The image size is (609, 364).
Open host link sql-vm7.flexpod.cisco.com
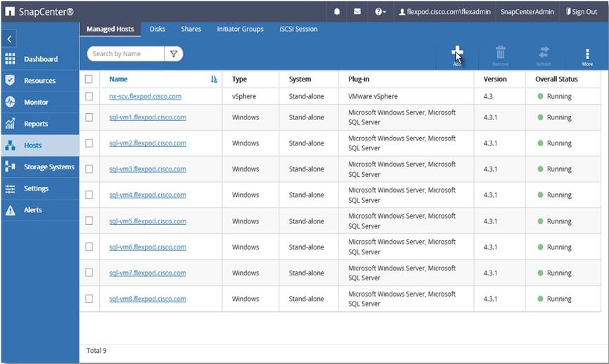[x=148, y=273]
